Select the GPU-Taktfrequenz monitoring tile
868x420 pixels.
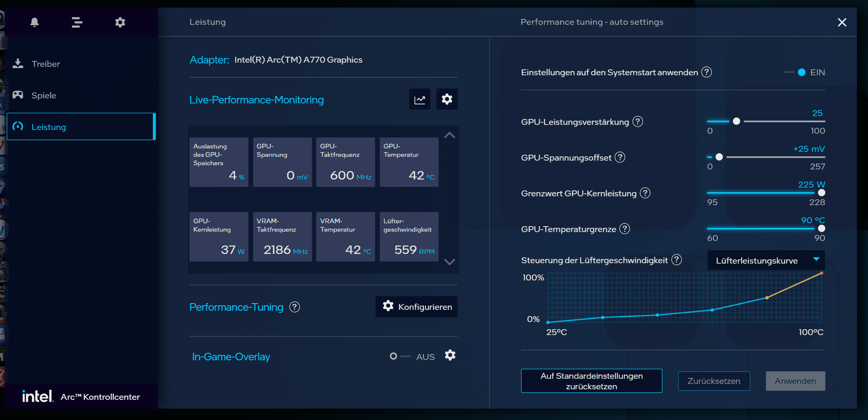click(346, 162)
